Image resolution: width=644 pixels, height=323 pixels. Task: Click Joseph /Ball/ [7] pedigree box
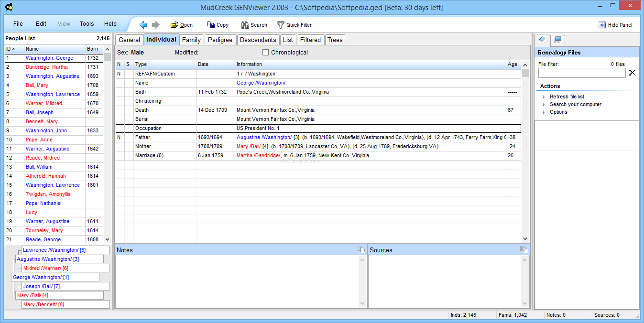coord(65,286)
